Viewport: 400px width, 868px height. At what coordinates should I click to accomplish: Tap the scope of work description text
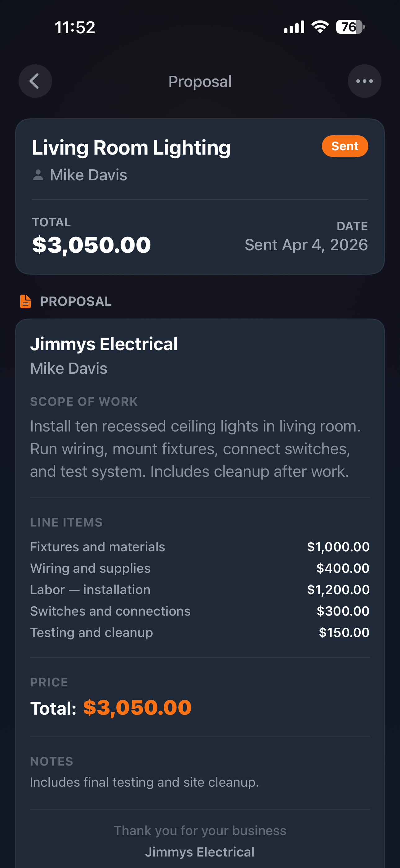point(195,449)
